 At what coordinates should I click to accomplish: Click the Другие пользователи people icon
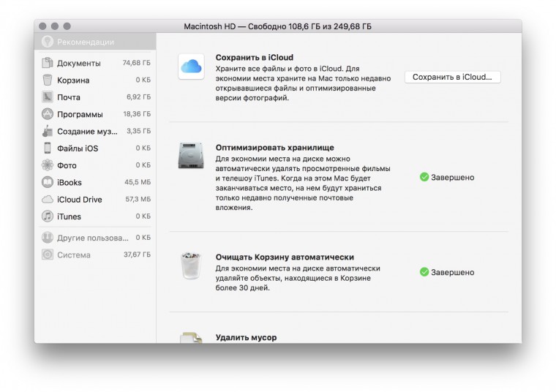47,238
